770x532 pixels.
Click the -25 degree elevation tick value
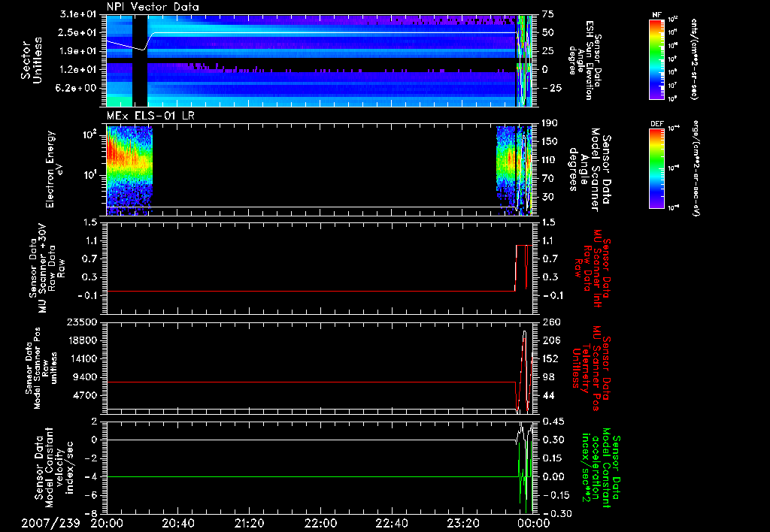pos(551,88)
